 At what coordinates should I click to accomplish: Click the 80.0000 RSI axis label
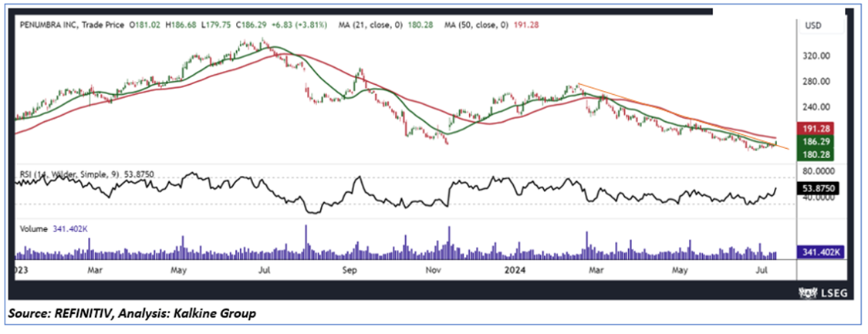tap(818, 173)
